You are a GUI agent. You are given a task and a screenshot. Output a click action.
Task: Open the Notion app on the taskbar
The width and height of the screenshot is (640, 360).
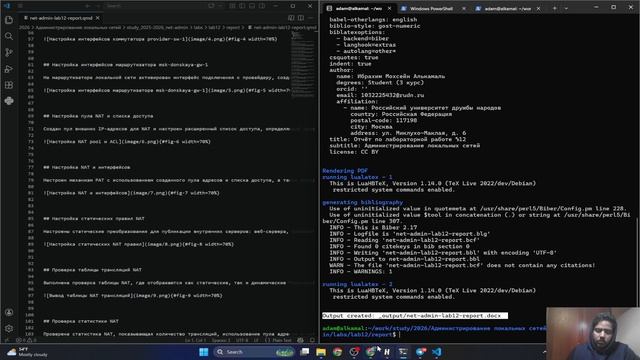pyautogui.click(x=387, y=352)
